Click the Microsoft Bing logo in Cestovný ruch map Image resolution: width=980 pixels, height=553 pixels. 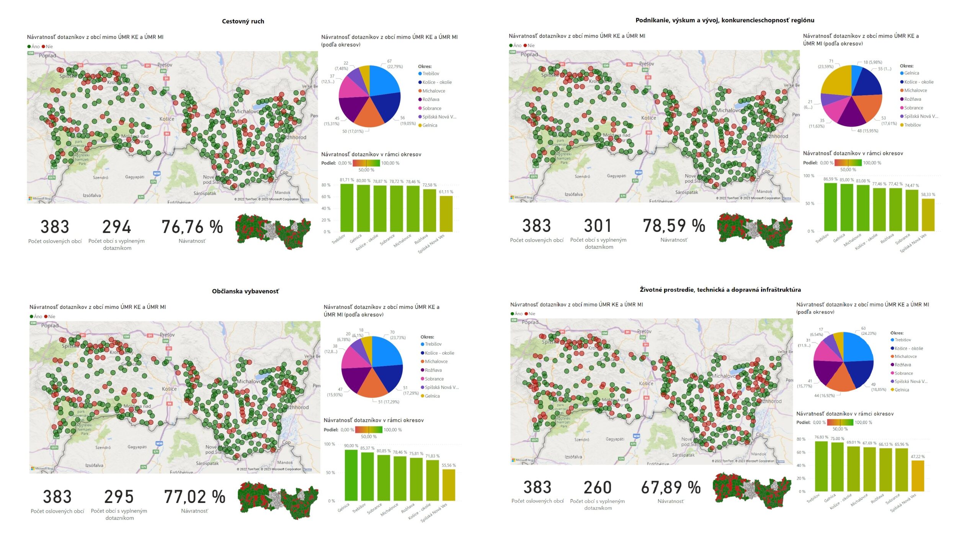point(39,199)
